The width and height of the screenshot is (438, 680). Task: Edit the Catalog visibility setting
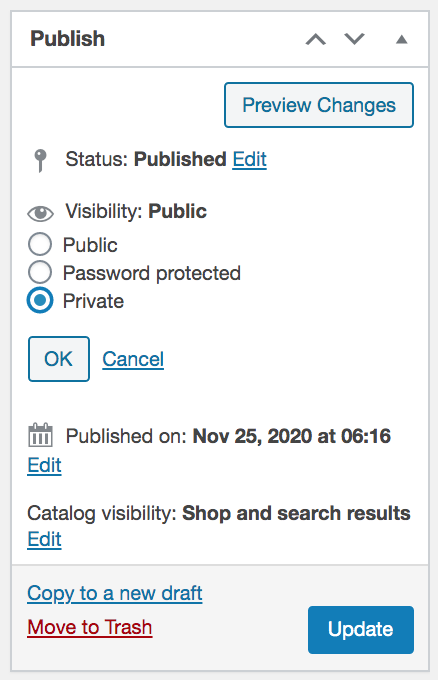pyautogui.click(x=44, y=539)
